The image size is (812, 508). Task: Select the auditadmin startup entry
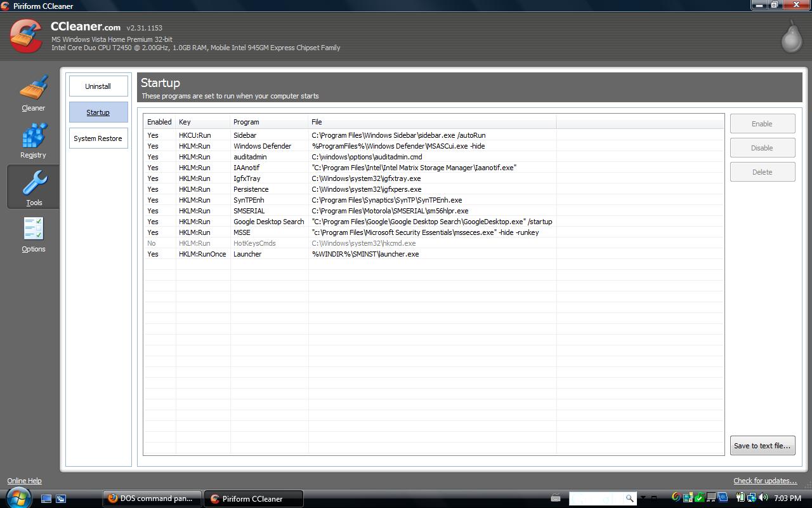tap(434, 157)
